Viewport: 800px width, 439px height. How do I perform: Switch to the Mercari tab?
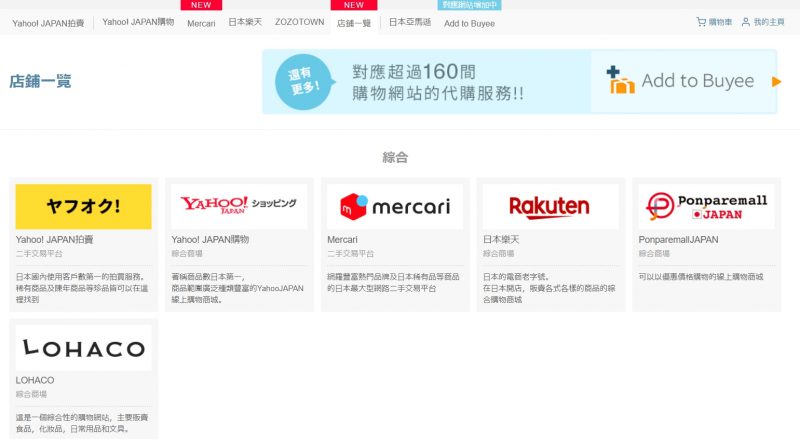201,23
